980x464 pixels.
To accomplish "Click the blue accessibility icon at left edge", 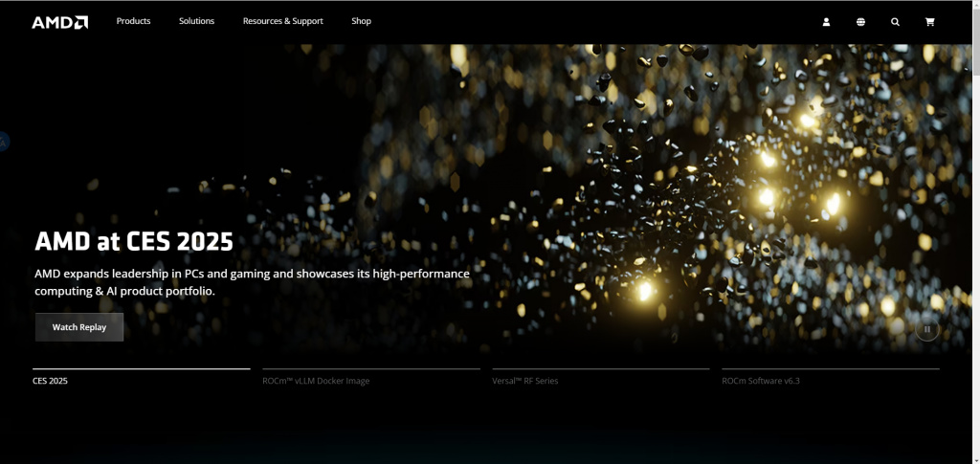I will pos(3,142).
